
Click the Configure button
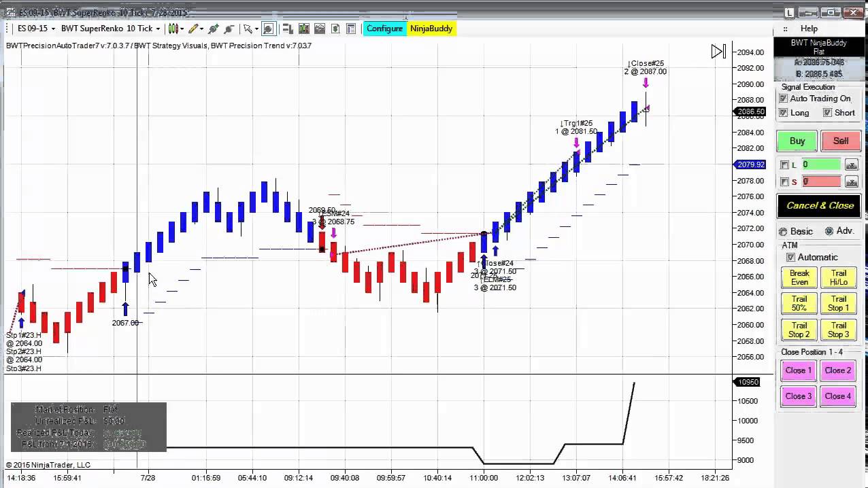pyautogui.click(x=384, y=29)
